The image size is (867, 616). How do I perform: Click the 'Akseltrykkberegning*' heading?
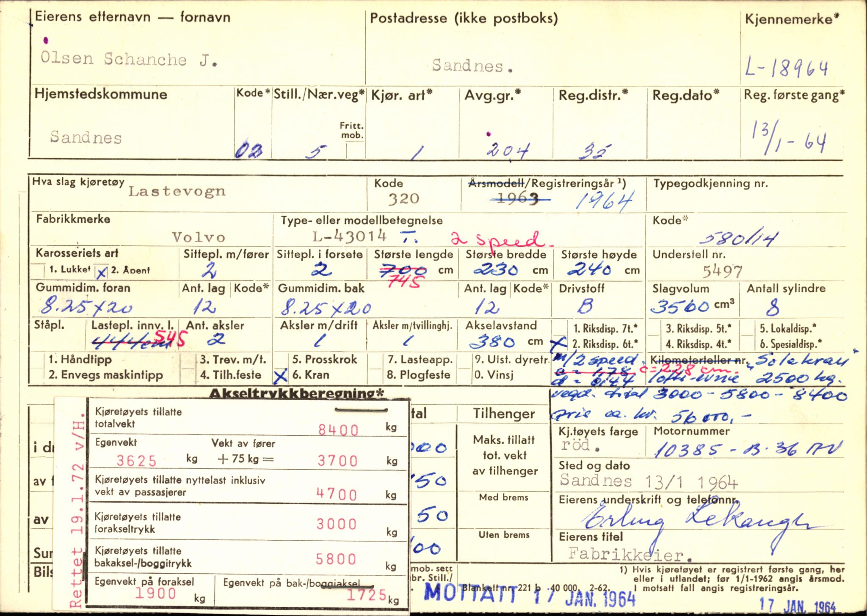(x=297, y=393)
